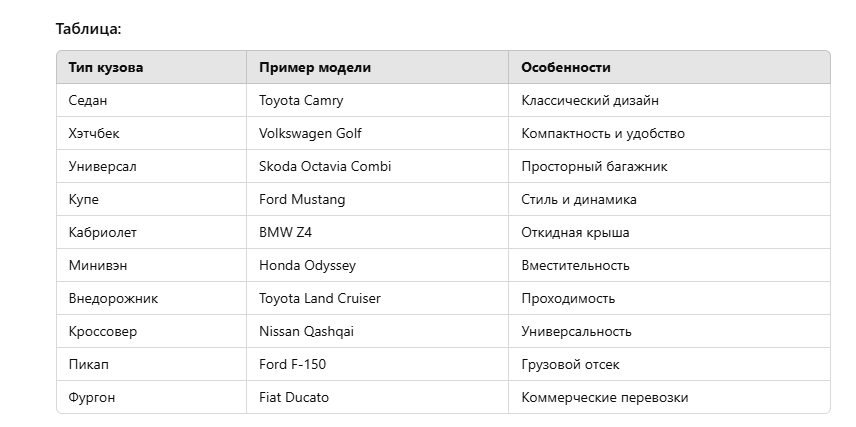Screen dimensions: 856x427
Task: Select the 'Volkswagen Golf' cell
Action: (377, 133)
